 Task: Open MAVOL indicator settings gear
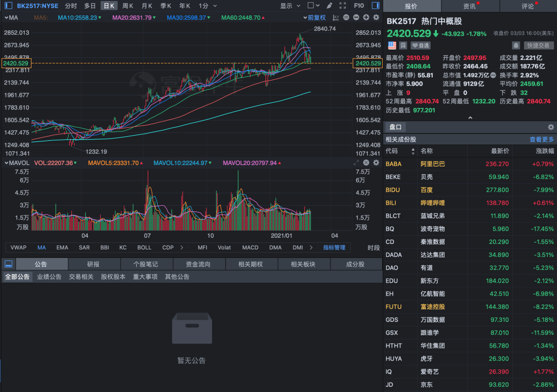(376, 163)
